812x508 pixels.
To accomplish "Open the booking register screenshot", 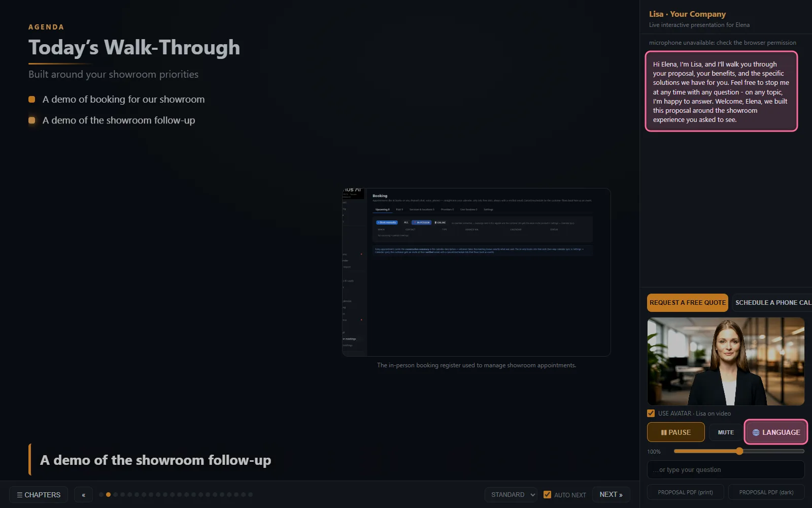I will click(x=477, y=272).
